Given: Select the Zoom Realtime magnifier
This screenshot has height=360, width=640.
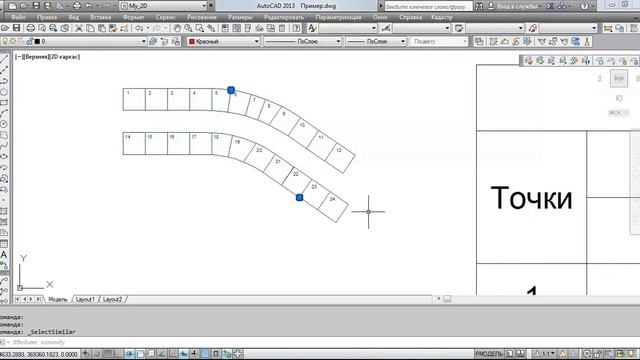Looking at the screenshot, I should [188, 28].
